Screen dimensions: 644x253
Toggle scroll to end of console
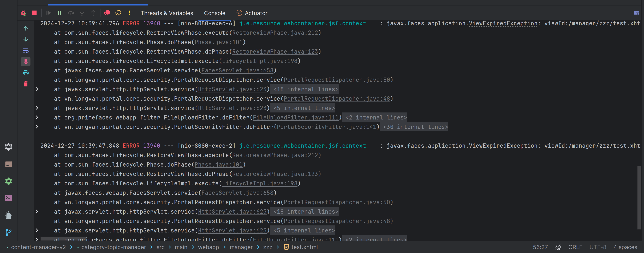pyautogui.click(x=26, y=62)
